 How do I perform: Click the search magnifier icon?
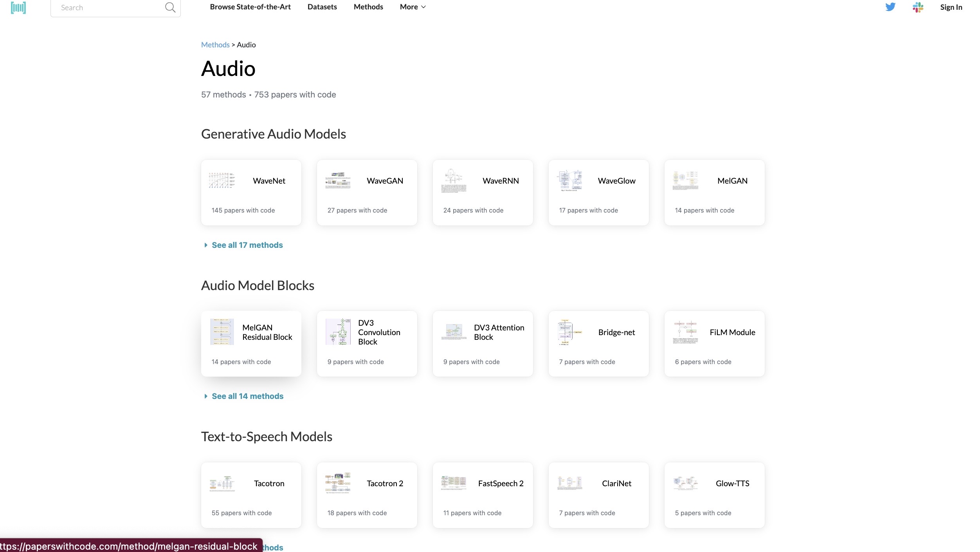click(x=170, y=7)
